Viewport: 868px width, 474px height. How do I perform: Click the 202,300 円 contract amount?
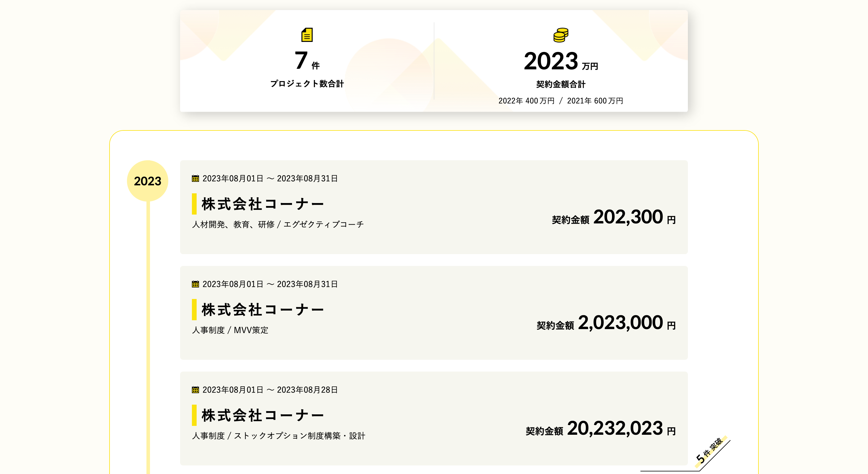[x=628, y=217]
